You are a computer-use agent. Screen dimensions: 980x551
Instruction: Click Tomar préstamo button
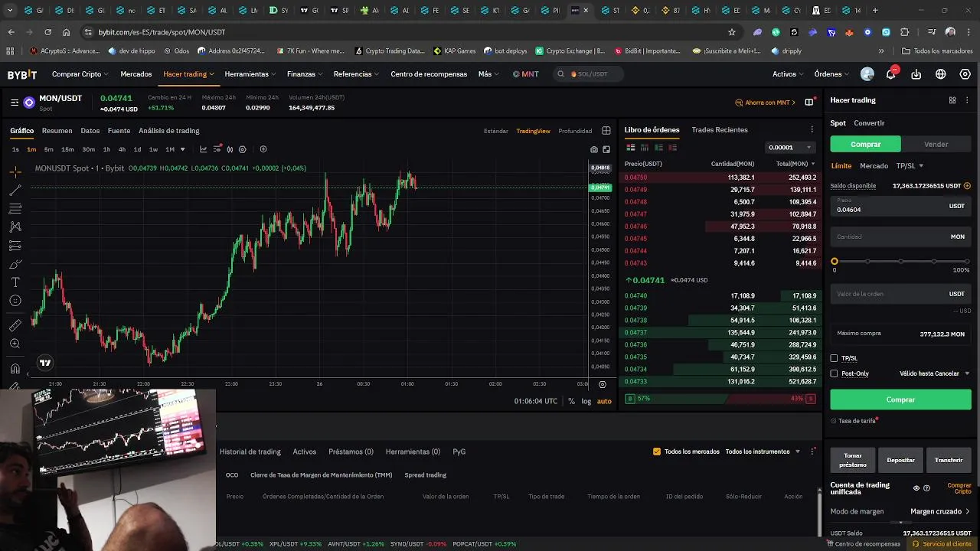(853, 460)
